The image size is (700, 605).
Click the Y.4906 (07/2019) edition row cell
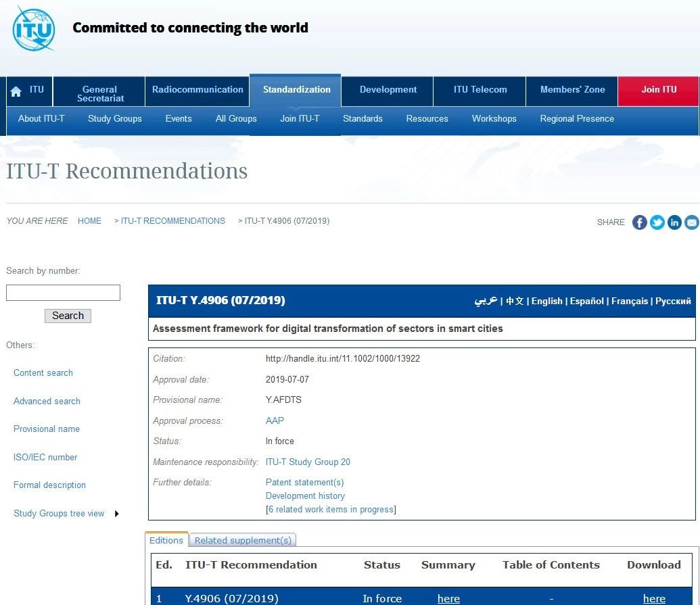click(x=232, y=598)
